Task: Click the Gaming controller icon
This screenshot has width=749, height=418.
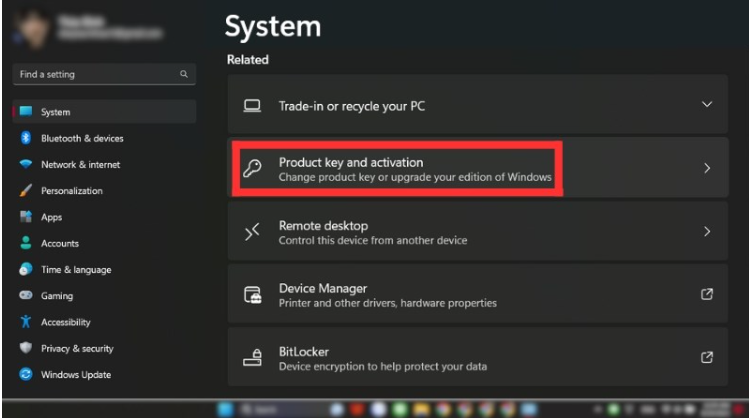Action: [26, 296]
